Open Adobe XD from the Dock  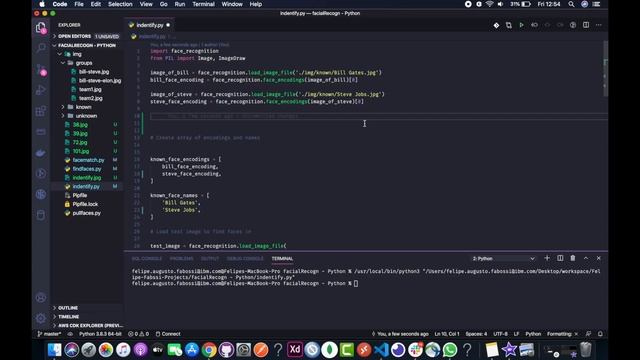tap(295, 350)
